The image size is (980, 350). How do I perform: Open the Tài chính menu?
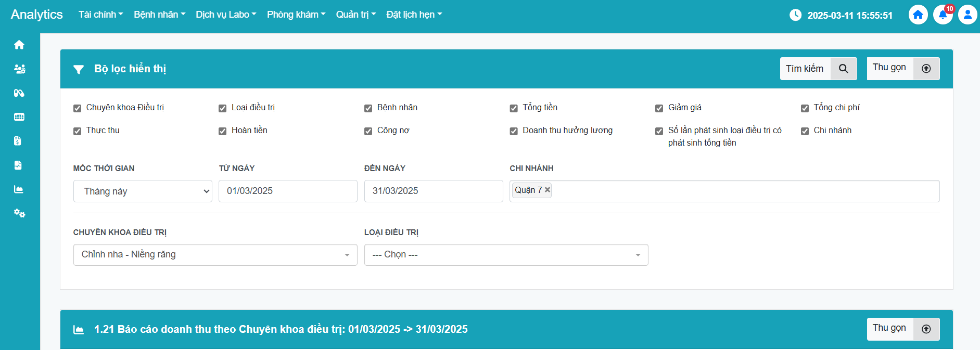tap(100, 15)
